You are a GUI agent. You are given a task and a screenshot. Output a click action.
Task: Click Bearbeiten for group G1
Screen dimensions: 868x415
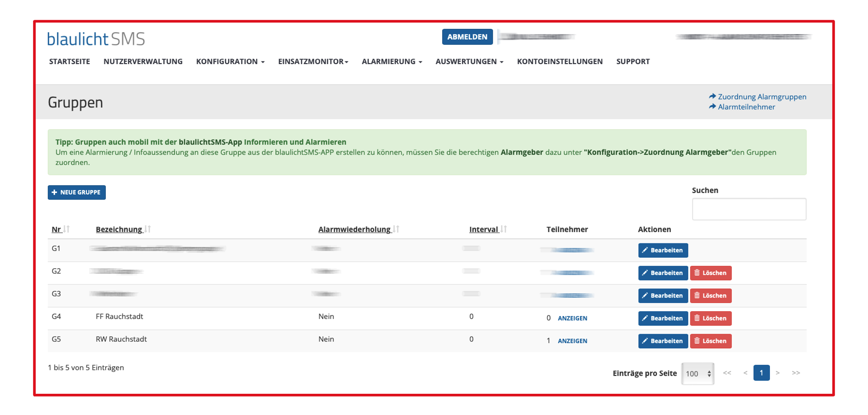point(663,250)
